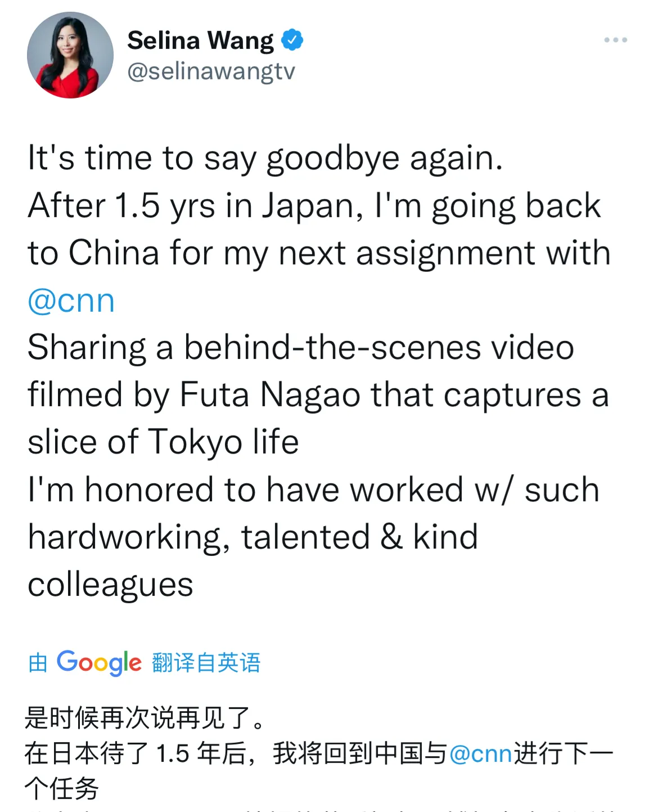
Task: Open the @cnn mention in English tweet
Action: pyautogui.click(x=71, y=300)
